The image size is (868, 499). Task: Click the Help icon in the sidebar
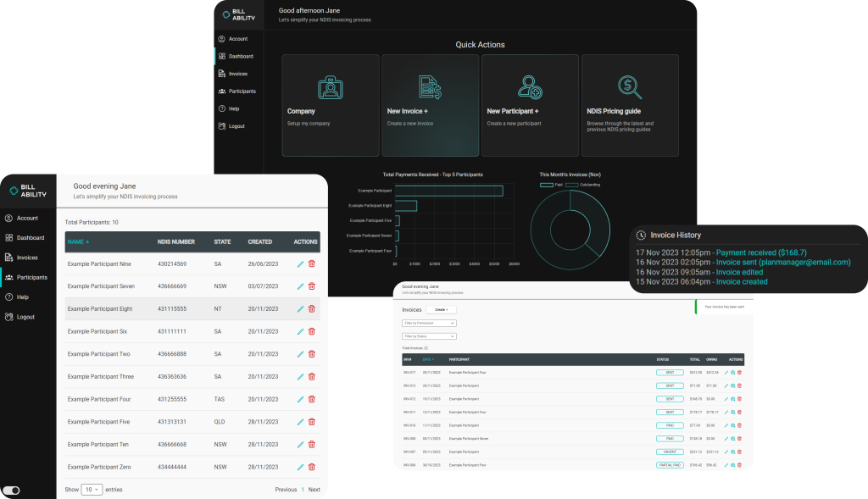click(x=10, y=297)
